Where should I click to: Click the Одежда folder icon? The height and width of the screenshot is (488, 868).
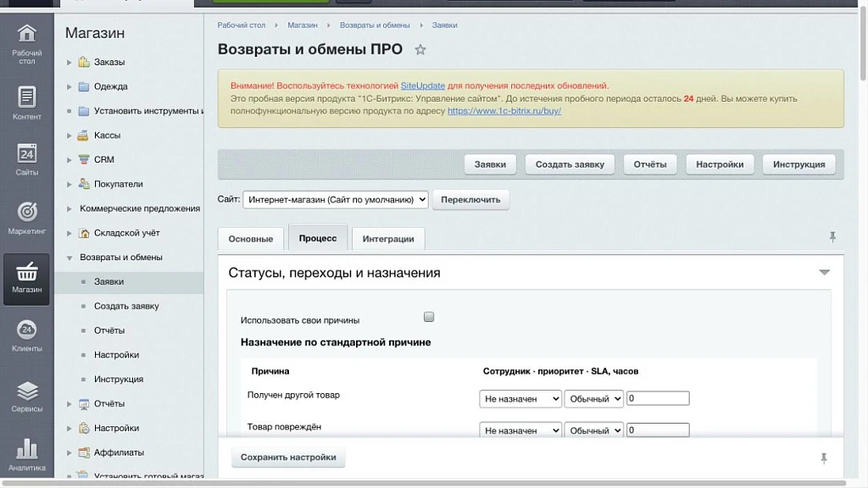click(84, 86)
